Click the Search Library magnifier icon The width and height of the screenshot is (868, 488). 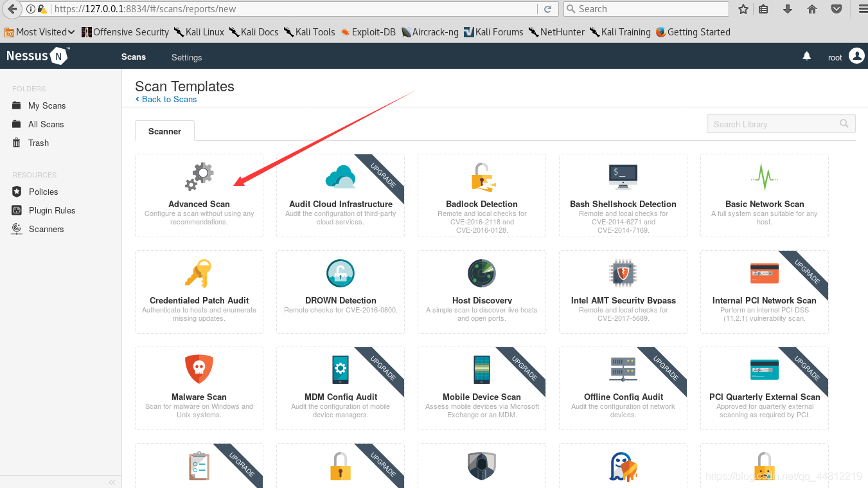[844, 123]
